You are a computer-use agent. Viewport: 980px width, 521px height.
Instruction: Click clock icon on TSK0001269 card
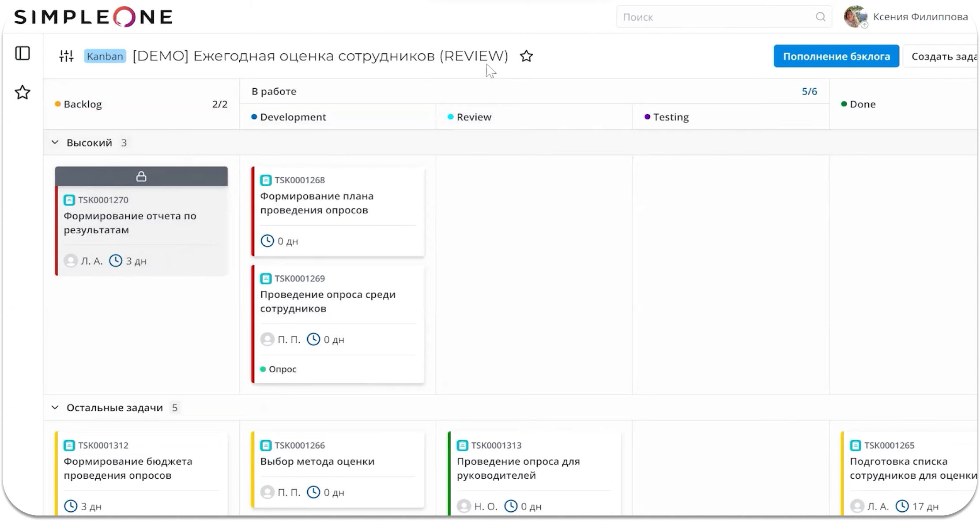[313, 339]
